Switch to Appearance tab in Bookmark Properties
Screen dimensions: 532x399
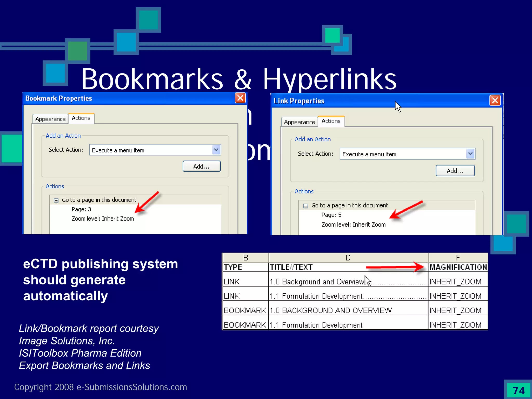tap(50, 119)
